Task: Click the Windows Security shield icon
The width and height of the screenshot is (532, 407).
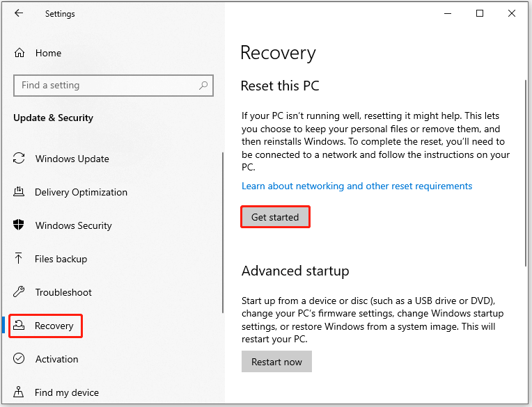Action: coord(19,225)
